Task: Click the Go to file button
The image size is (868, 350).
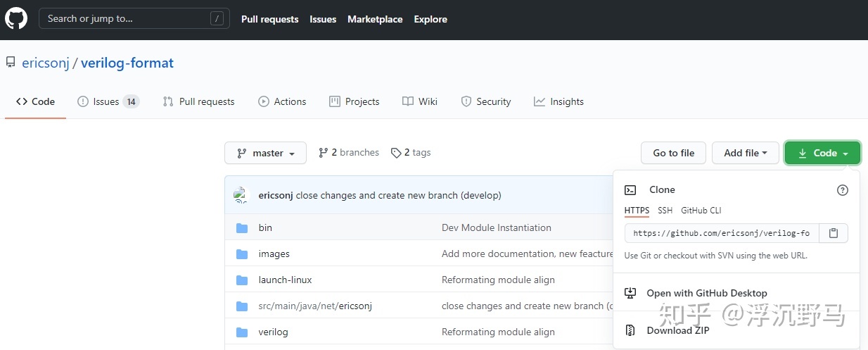Action: 673,153
